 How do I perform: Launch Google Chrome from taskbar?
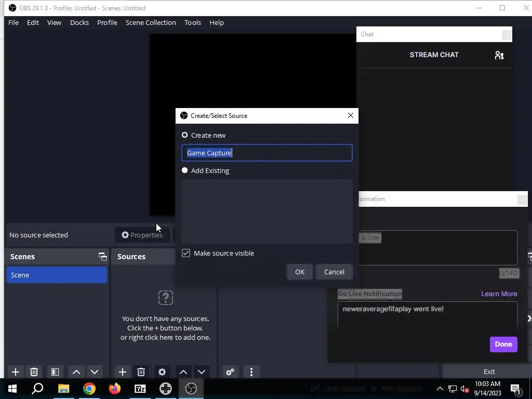[x=89, y=389]
